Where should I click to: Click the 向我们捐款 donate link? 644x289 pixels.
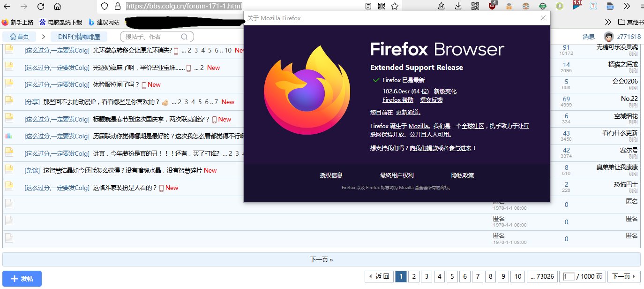(424, 148)
